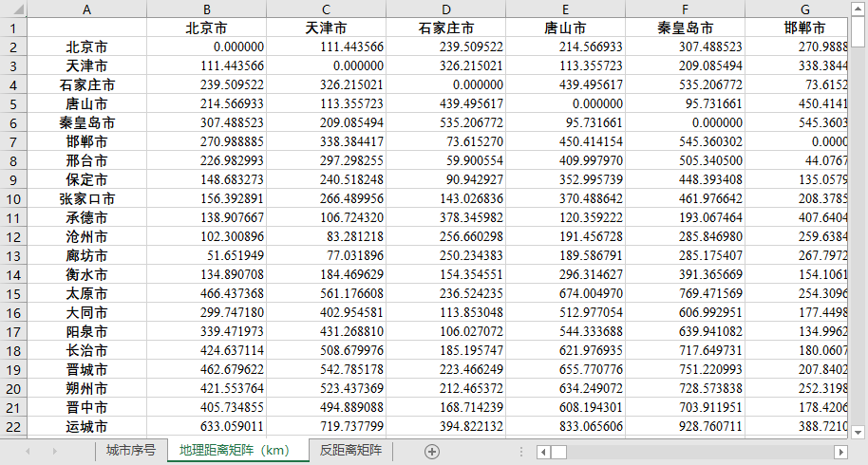The width and height of the screenshot is (868, 465).
Task: Select row label 晋城市
Action: [x=87, y=370]
